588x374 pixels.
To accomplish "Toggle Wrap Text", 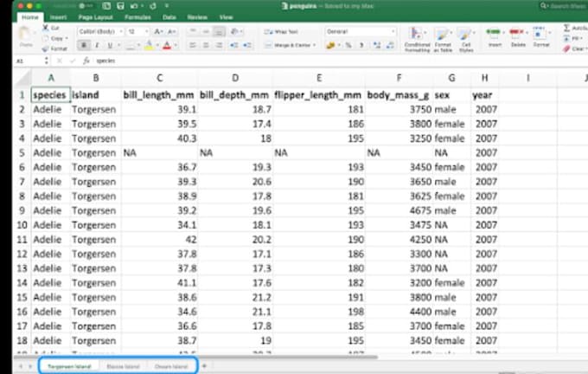I will [x=281, y=32].
